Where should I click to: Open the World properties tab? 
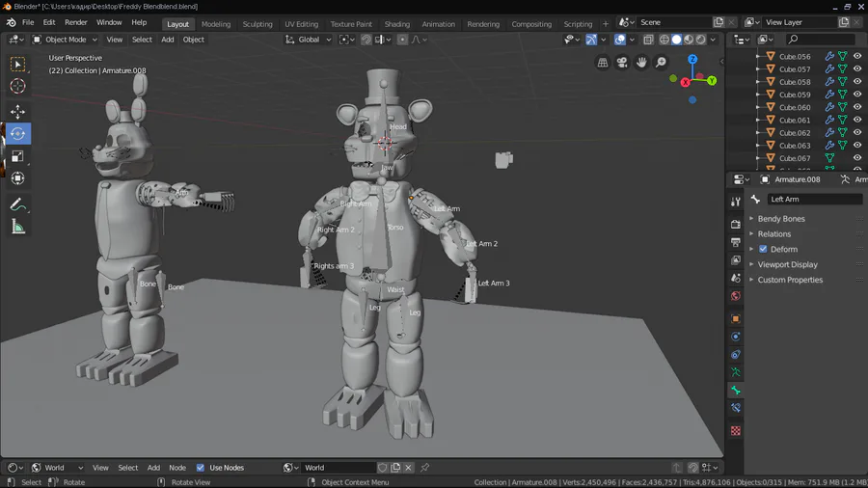[736, 296]
